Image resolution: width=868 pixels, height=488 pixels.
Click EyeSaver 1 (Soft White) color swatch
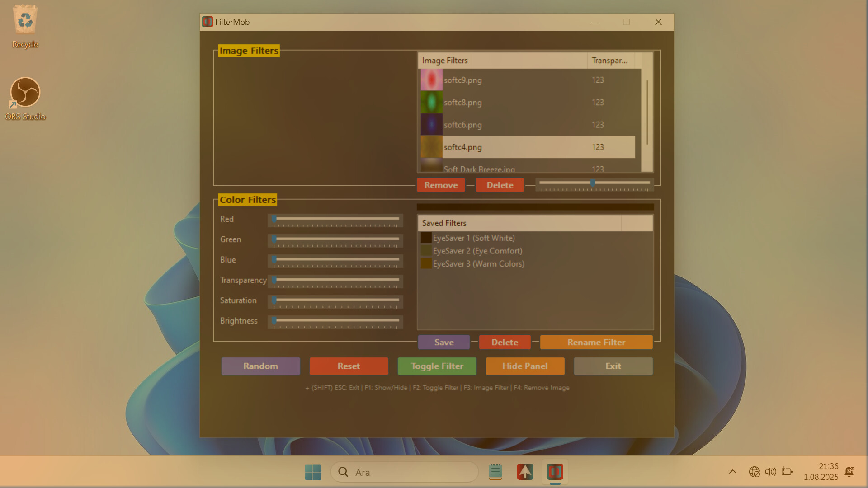426,238
